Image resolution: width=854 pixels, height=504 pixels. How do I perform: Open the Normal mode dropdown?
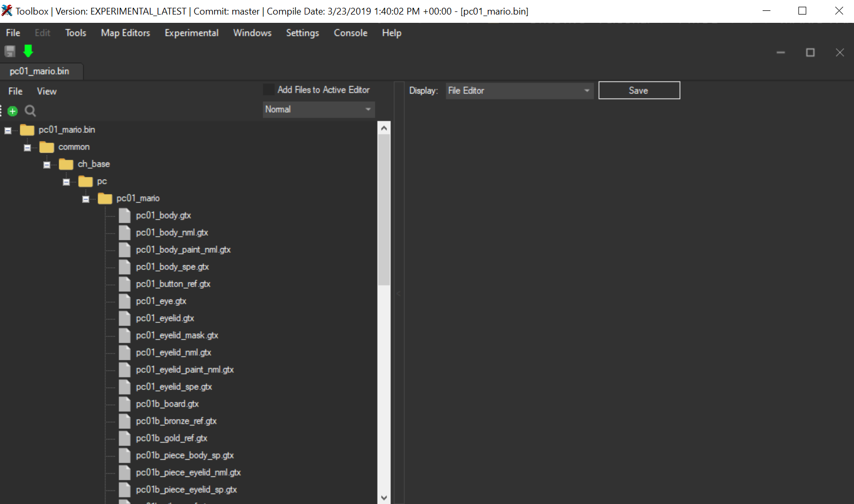pos(319,110)
